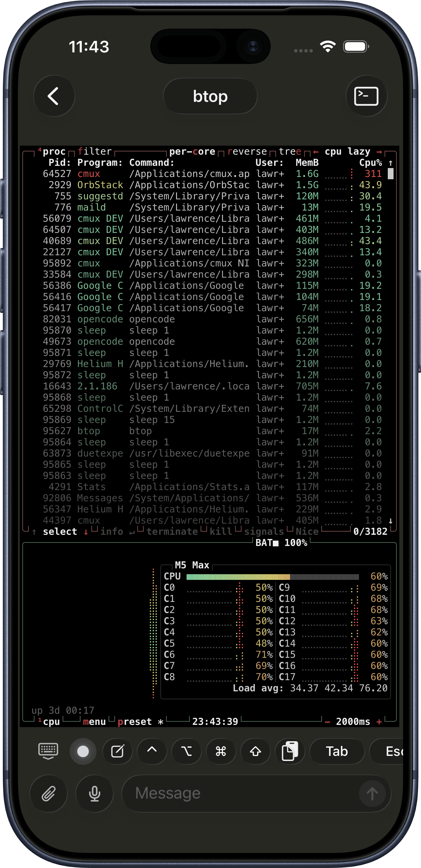Select the Messages process row
Image resolution: width=421 pixels, height=868 pixels.
coord(212,498)
